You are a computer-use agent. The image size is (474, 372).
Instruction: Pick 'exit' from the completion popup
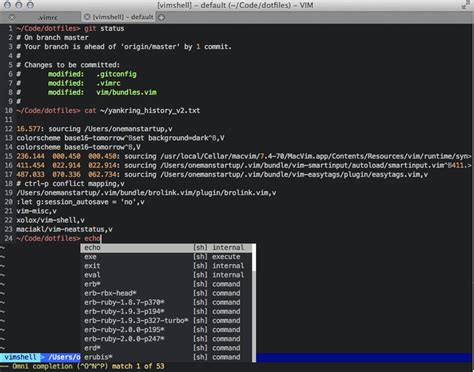tap(167, 266)
